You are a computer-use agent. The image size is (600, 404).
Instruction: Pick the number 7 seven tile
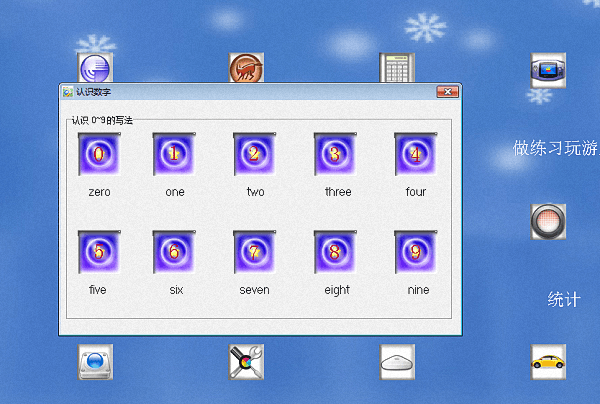click(255, 252)
